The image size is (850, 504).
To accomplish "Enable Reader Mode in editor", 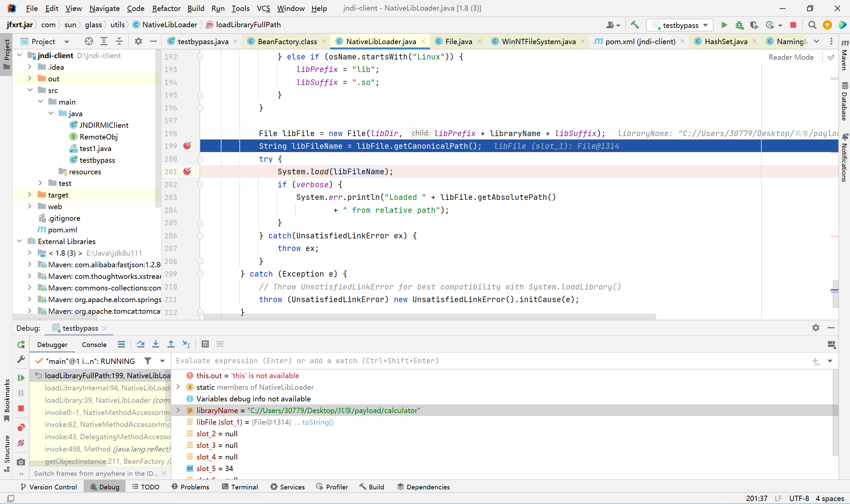I will 791,57.
